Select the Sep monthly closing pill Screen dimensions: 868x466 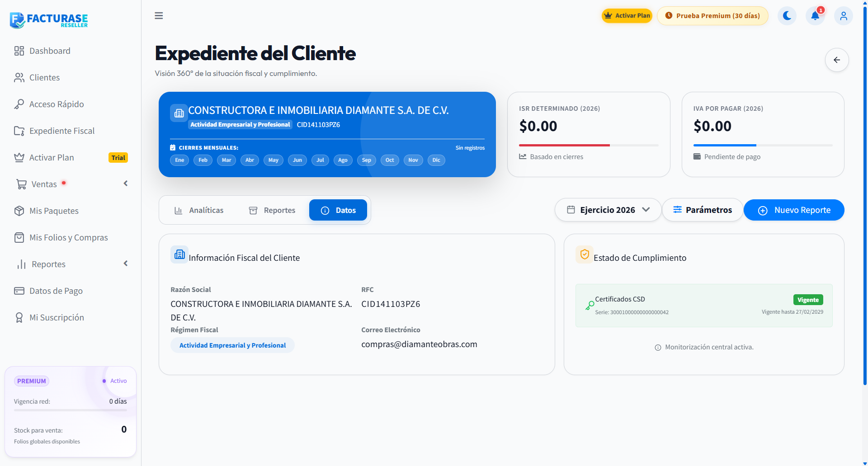(367, 160)
